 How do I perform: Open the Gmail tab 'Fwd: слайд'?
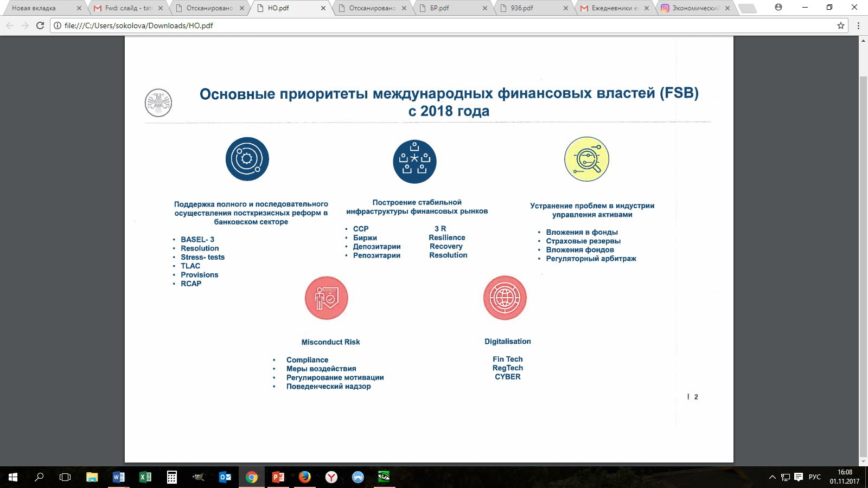point(125,8)
